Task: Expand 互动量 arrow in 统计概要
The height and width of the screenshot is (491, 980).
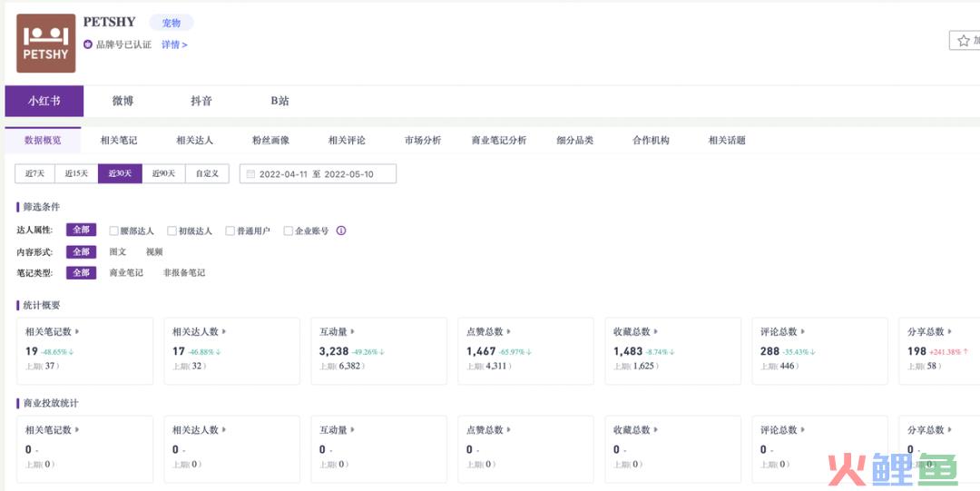Action: (353, 332)
